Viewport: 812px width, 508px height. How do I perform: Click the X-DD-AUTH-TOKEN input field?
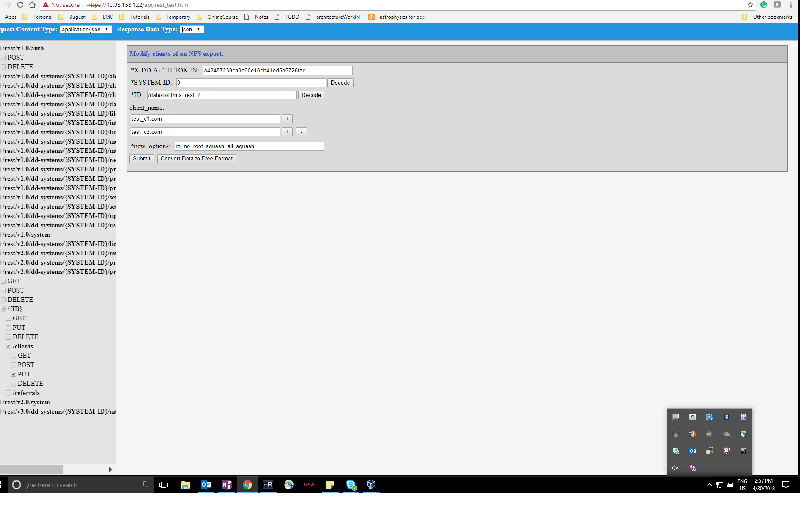[277, 70]
